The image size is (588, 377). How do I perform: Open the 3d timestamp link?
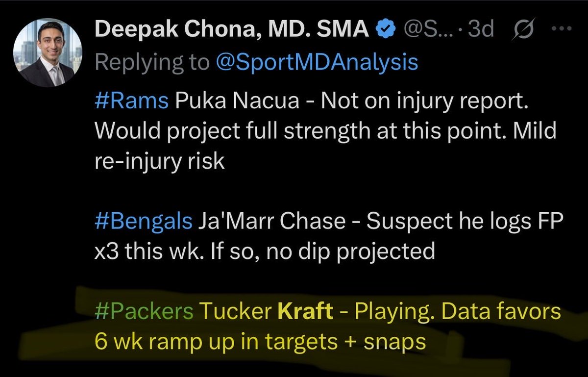(481, 30)
